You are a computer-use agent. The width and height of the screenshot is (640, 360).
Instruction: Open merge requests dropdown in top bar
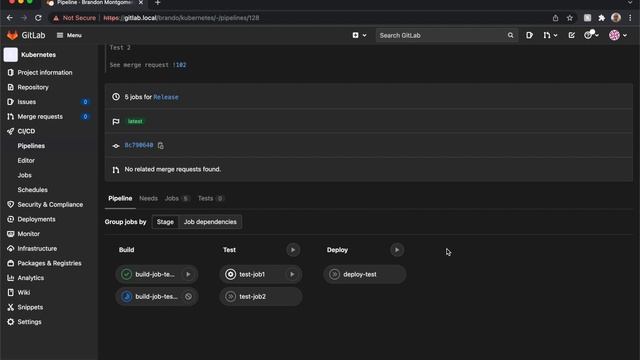550,36
